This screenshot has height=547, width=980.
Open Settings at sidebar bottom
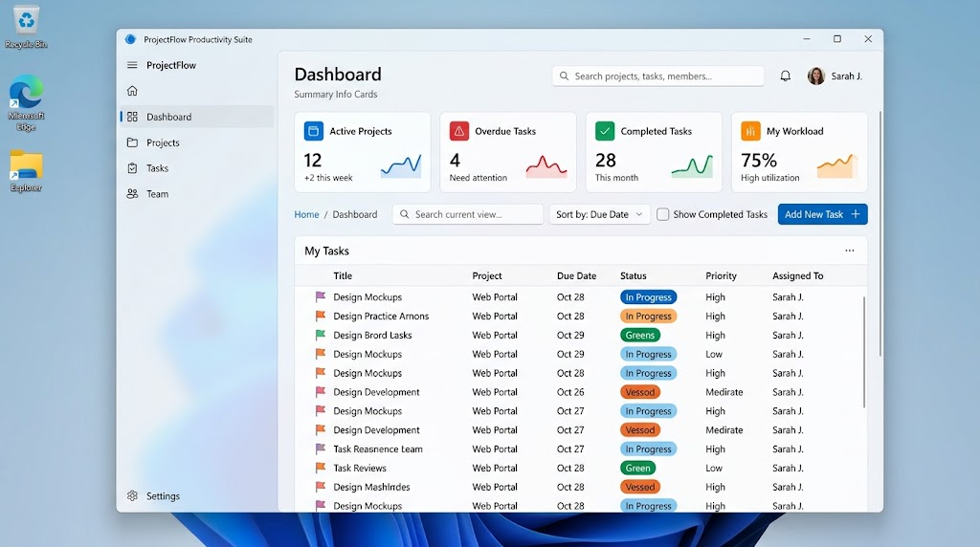[197, 495]
